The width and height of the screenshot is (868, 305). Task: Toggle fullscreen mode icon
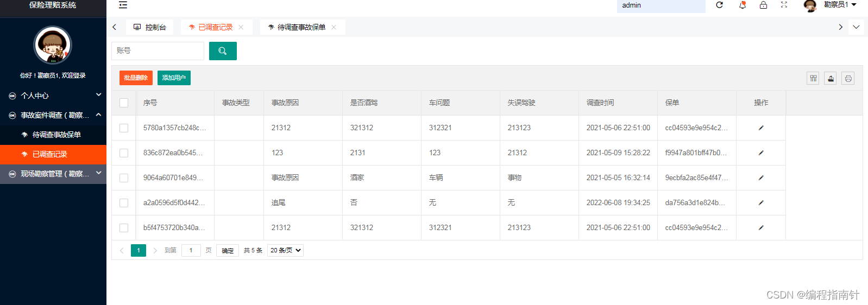click(x=784, y=5)
